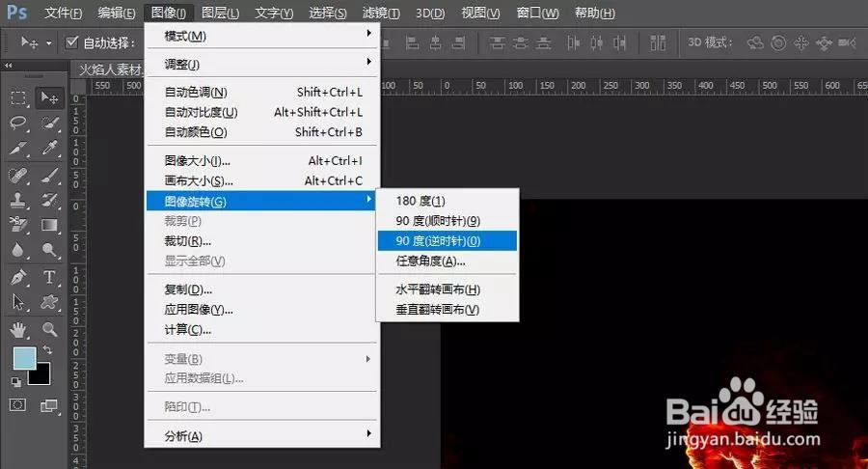Viewport: 868px width, 469px height.
Task: Open the 文件(F) menu
Action: [x=63, y=13]
